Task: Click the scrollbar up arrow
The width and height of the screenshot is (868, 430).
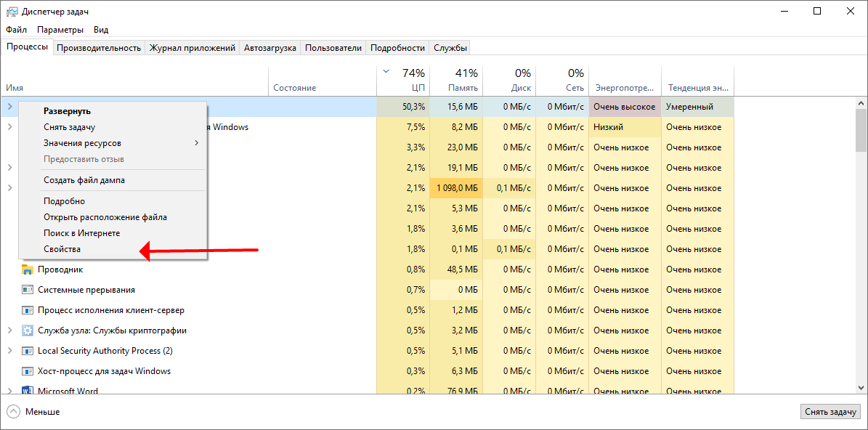Action: (x=861, y=103)
